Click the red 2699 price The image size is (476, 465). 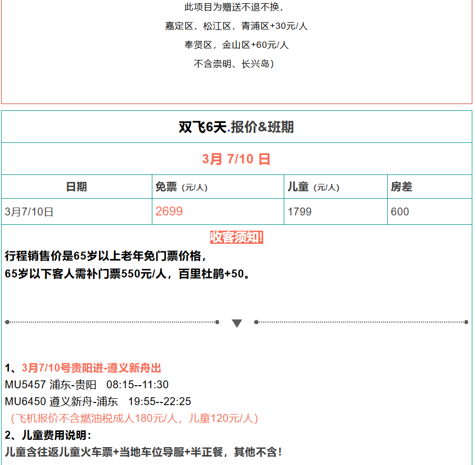click(x=169, y=211)
